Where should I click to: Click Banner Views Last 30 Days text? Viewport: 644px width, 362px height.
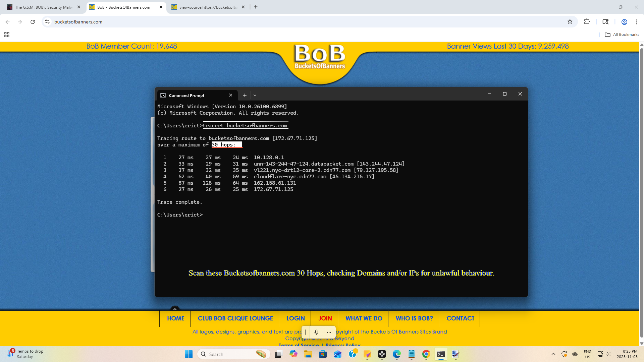pyautogui.click(x=508, y=46)
